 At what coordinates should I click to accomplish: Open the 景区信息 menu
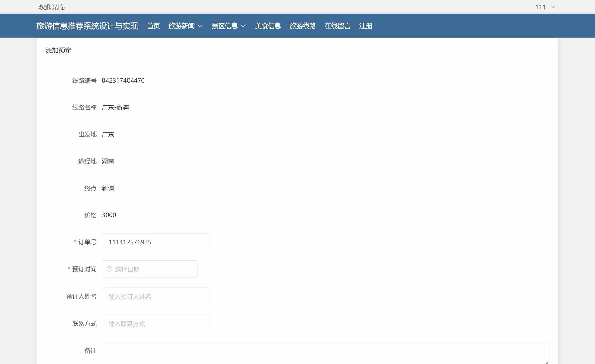click(225, 26)
